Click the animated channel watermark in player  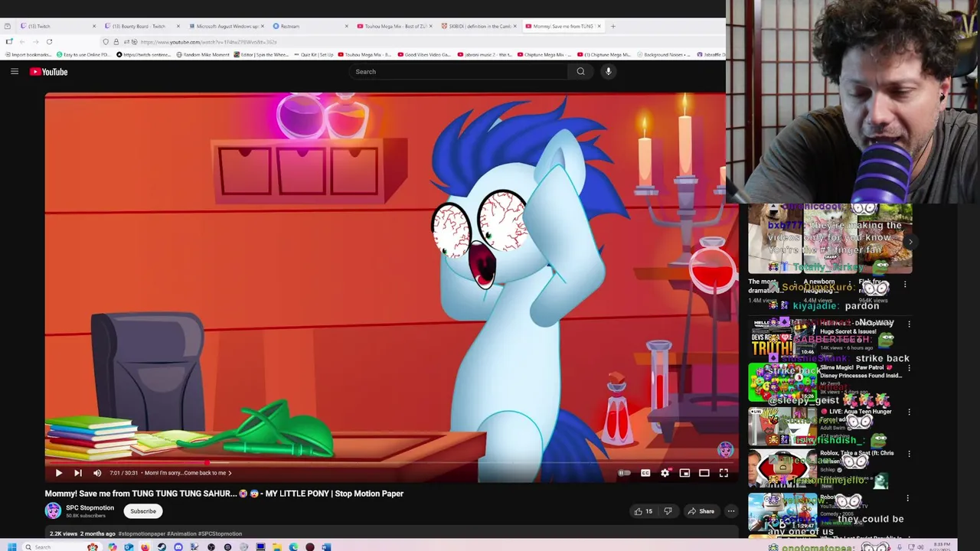[725, 450]
